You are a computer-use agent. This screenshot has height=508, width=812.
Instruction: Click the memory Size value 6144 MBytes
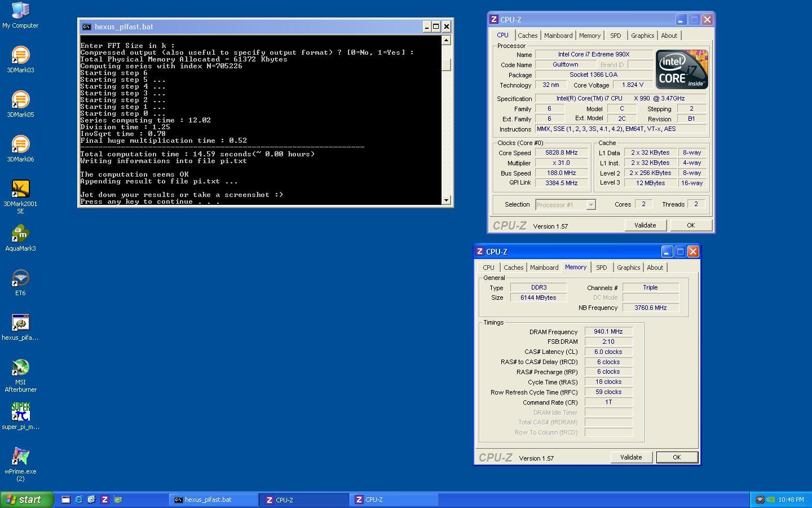tap(539, 298)
